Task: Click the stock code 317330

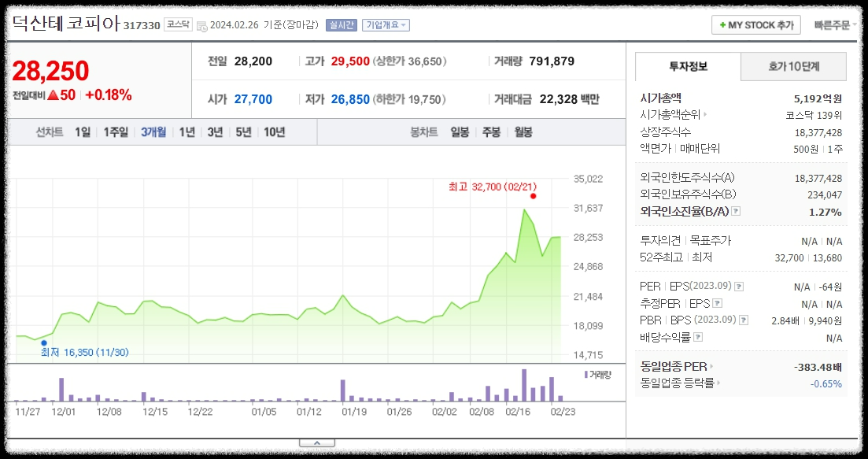Action: pos(142,25)
